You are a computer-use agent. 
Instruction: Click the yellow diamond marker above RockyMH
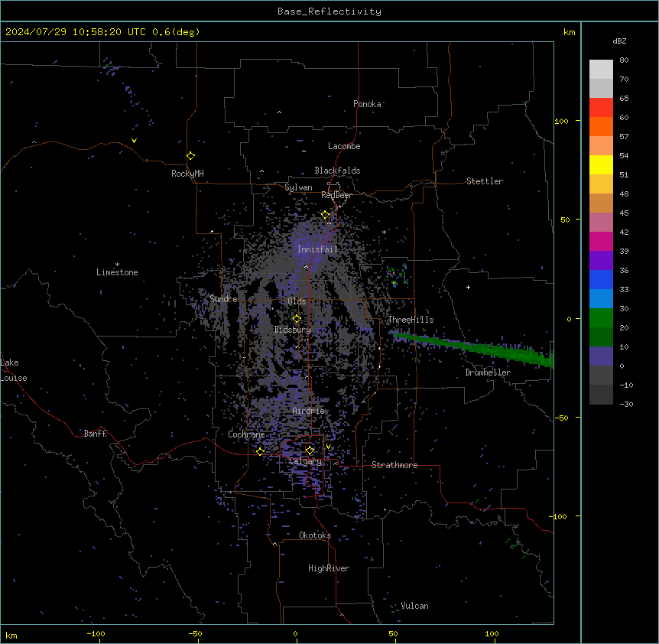click(x=191, y=156)
